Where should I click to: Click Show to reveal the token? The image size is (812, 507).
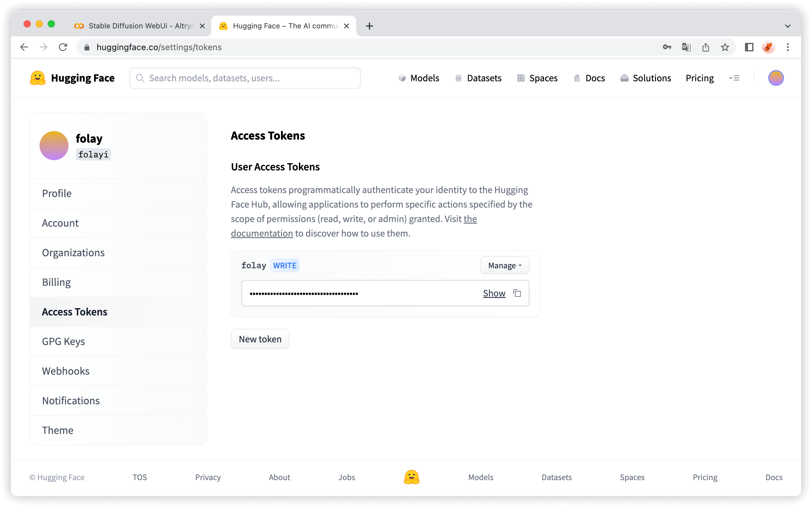click(494, 293)
